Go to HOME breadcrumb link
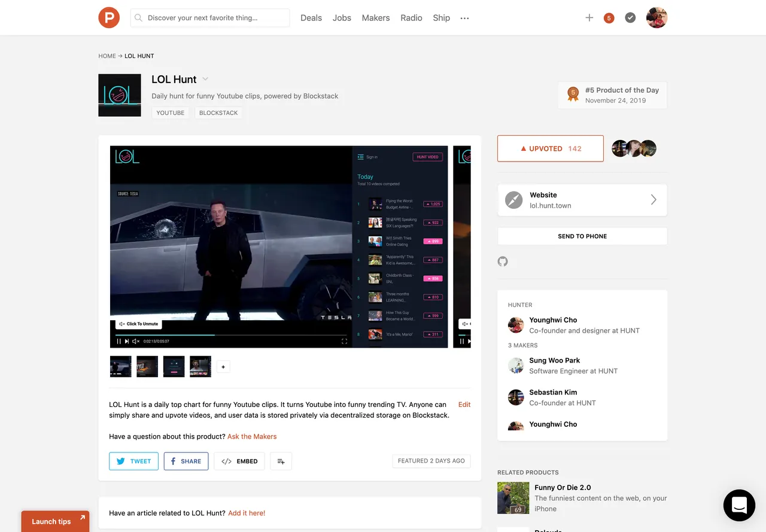 tap(107, 56)
